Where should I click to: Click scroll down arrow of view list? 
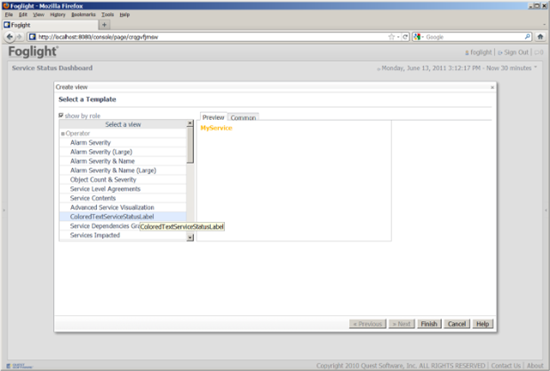point(190,238)
